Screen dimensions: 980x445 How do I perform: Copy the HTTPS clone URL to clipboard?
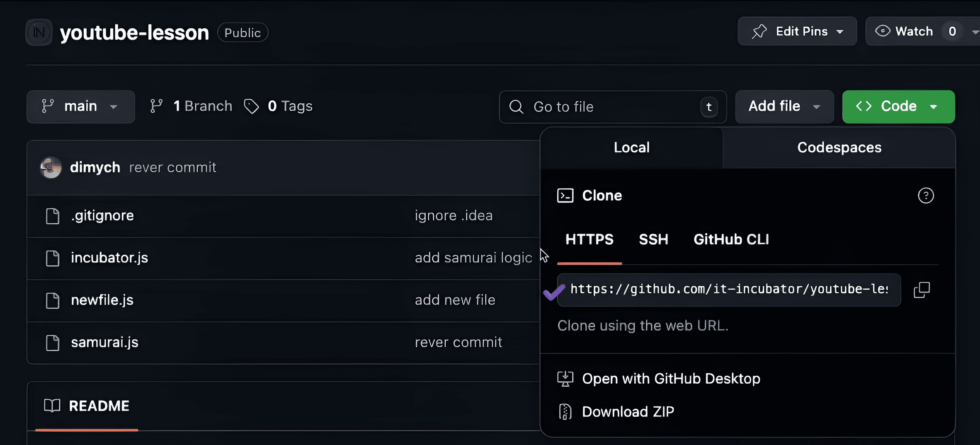pos(922,290)
